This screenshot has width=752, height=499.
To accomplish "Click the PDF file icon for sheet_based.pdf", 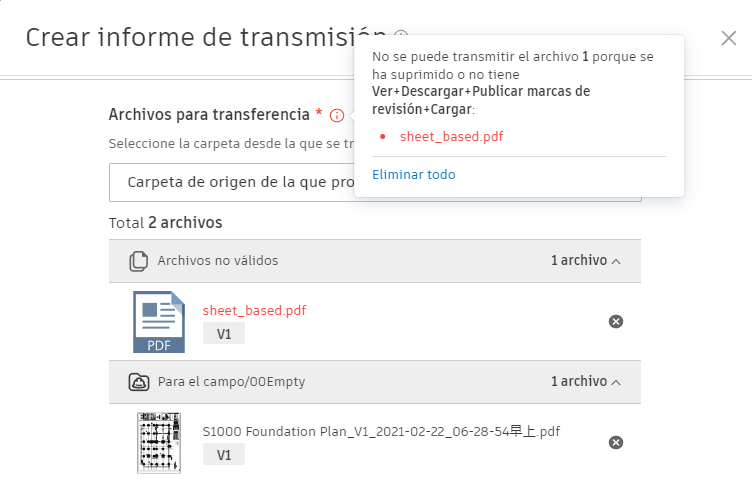I will [159, 322].
